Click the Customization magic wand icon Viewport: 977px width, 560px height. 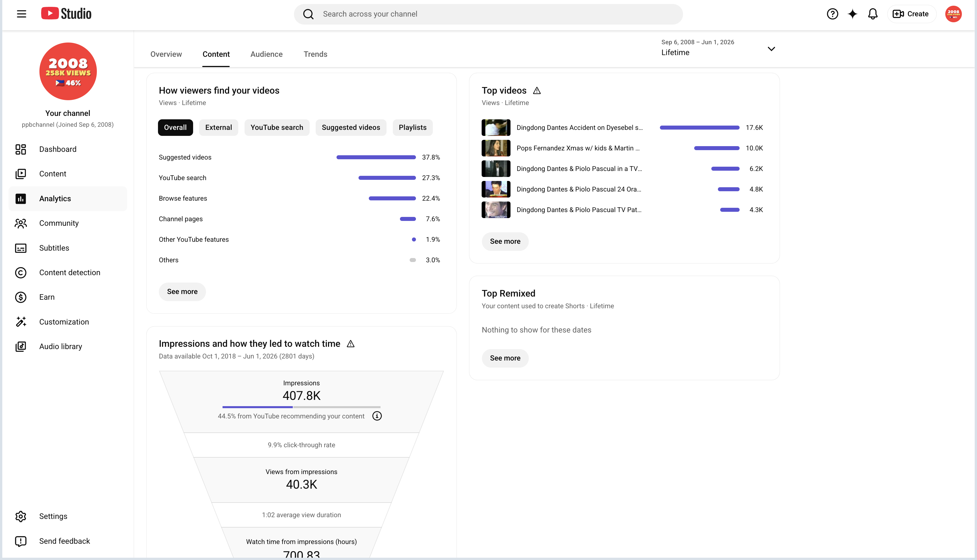[21, 322]
